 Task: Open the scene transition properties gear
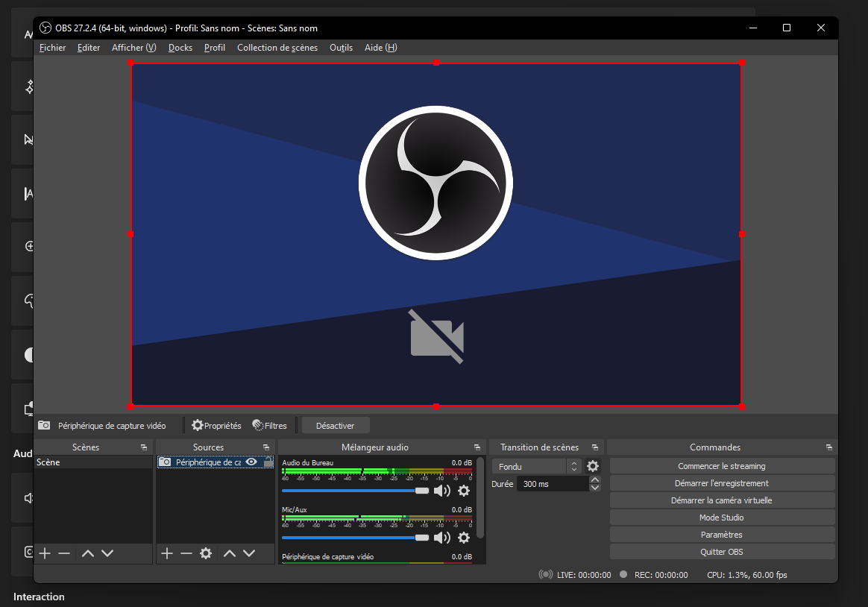(593, 466)
